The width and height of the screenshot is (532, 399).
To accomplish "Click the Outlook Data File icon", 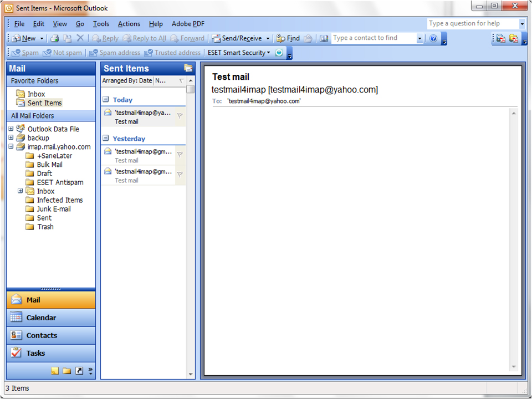I will pos(21,129).
